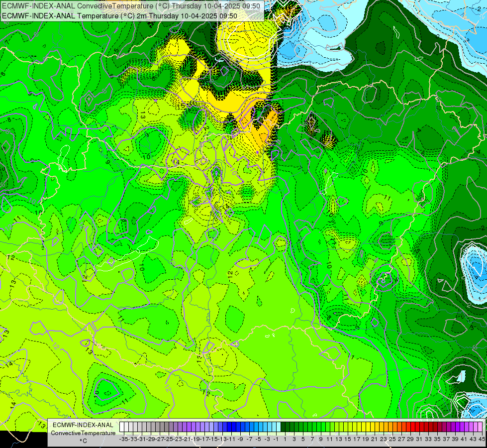The width and height of the screenshot is (487, 448).
Task: Click the legend title 'ECMWF-INDEX-ANAL' at bottom
Action: pyautogui.click(x=83, y=425)
